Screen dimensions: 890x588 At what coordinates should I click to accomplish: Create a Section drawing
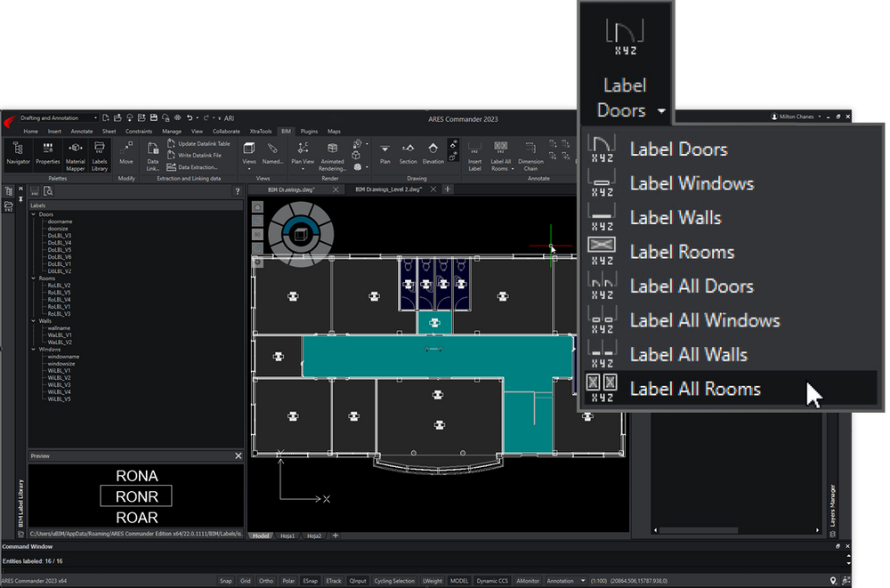pos(408,153)
